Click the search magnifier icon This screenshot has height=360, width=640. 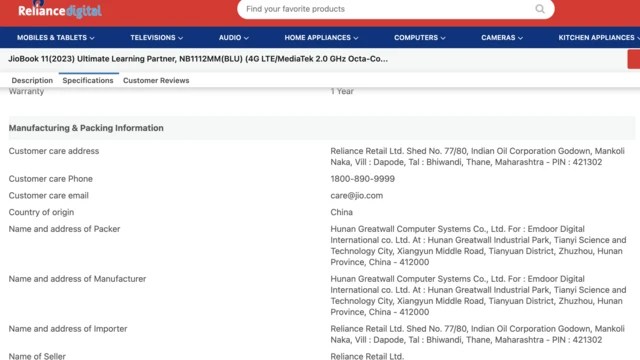(540, 9)
